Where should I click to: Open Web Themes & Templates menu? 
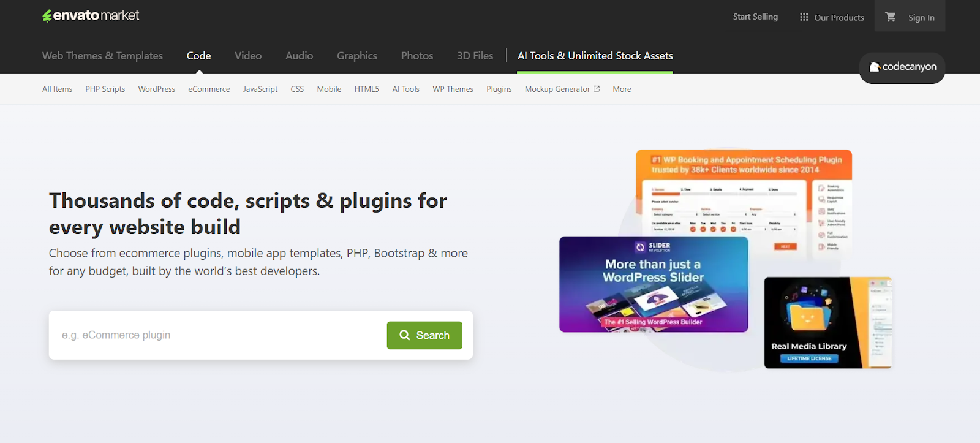pyautogui.click(x=102, y=56)
